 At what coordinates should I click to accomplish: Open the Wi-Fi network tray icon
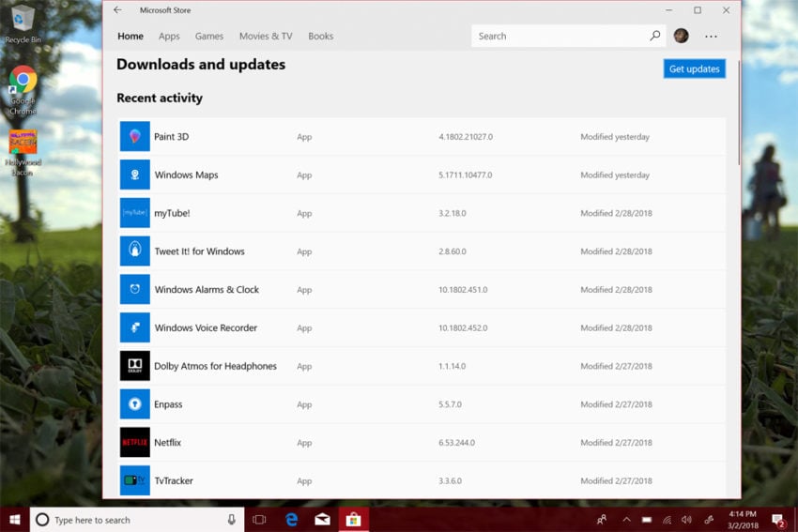pyautogui.click(x=667, y=520)
